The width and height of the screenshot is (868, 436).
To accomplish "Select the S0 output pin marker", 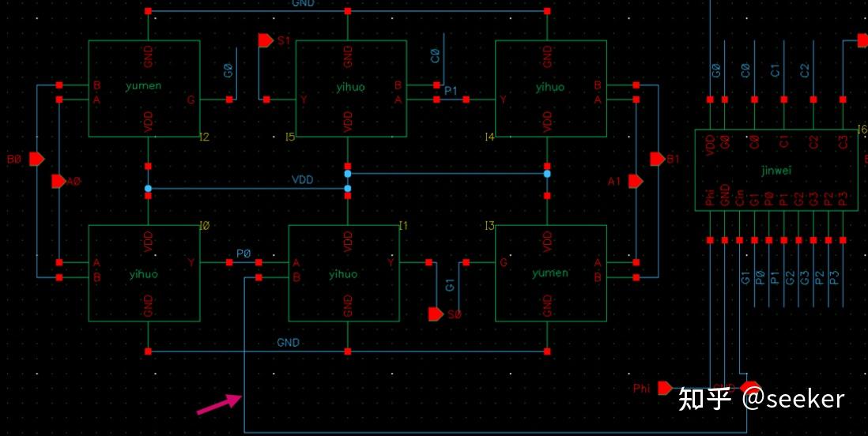I will (436, 314).
